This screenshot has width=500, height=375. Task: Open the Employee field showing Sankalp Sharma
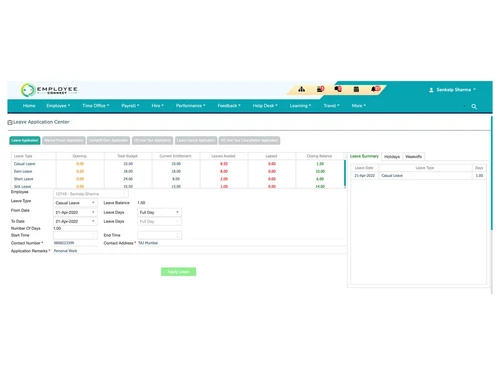point(91,194)
